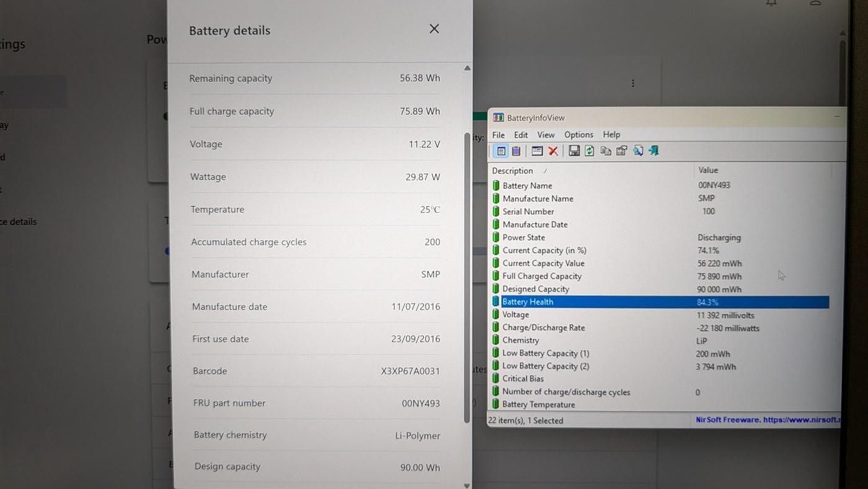This screenshot has height=489, width=868.
Task: Open Properties via the BatteryInfoView toolbar icon
Action: pos(621,151)
